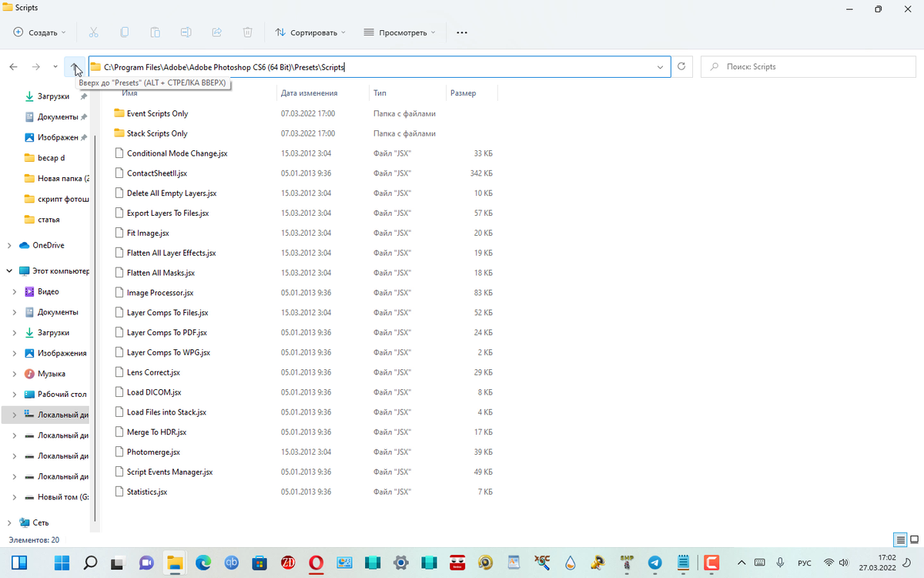Image resolution: width=924 pixels, height=578 pixels.
Task: Expand OneDrive tree node chevron
Action: (x=9, y=245)
